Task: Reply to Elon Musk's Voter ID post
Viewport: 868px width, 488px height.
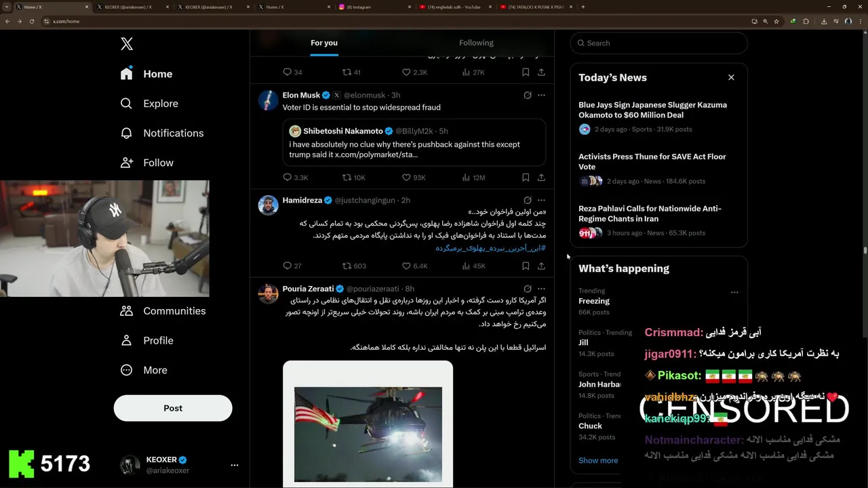Action: pos(295,178)
